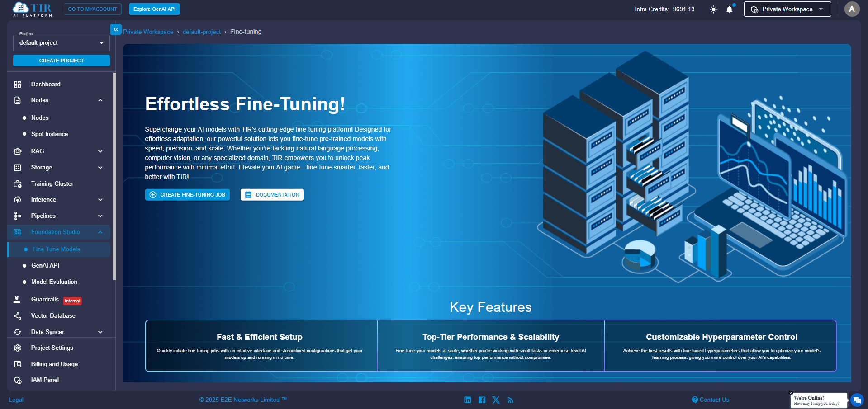This screenshot has width=868, height=409.
Task: Click the Storage sidebar icon
Action: click(x=18, y=168)
